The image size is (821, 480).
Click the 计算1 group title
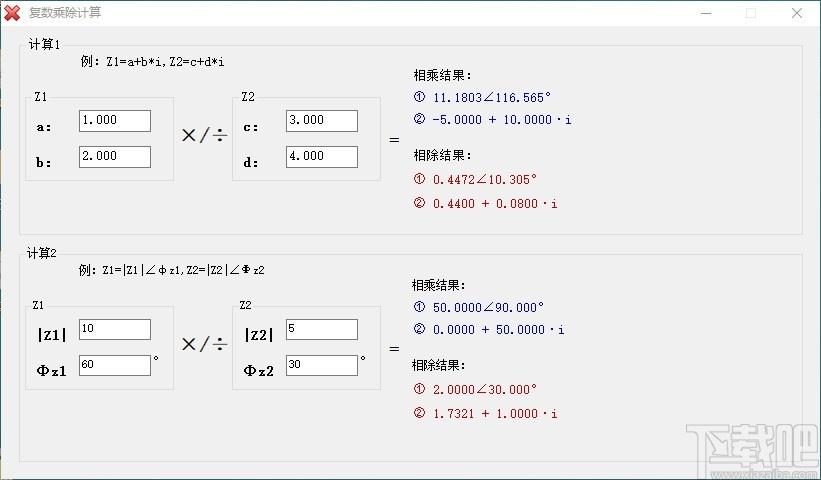pos(44,44)
